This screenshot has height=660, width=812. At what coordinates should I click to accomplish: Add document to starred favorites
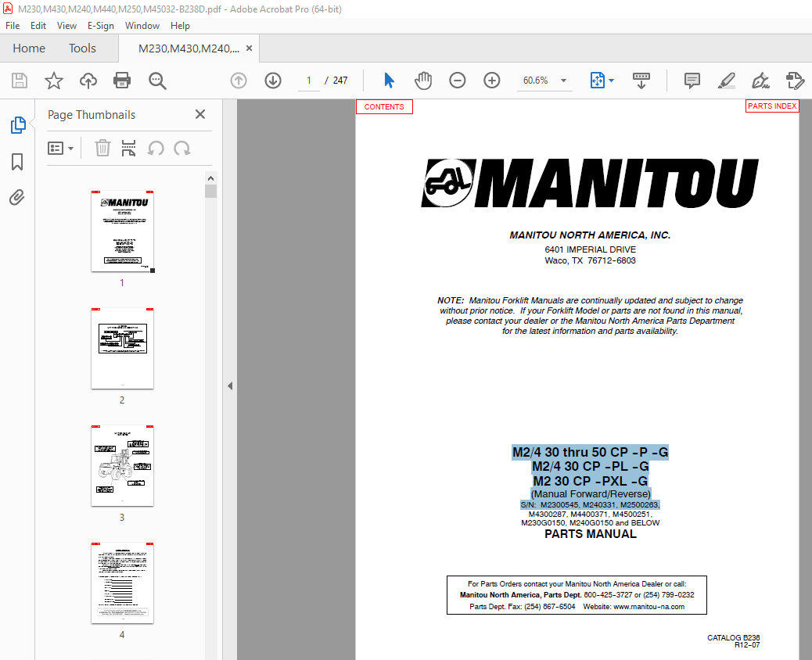[x=54, y=81]
